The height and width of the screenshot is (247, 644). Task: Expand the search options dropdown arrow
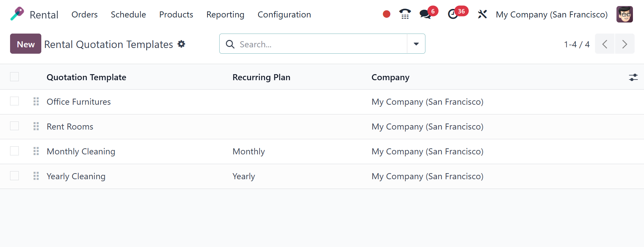416,44
